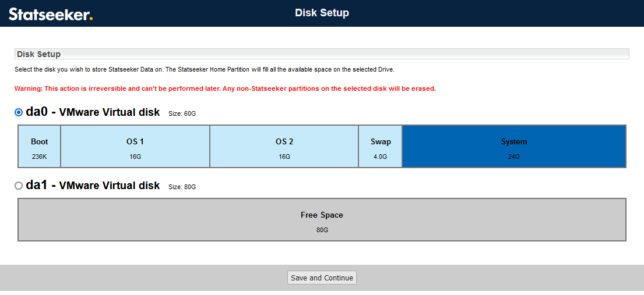Screen dimensions: 644x295
Task: Click the red irreversible action warning text
Action: point(225,89)
